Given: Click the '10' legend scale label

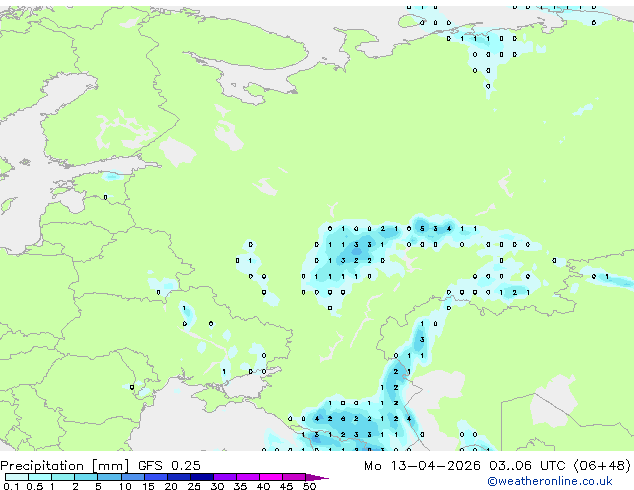Looking at the screenshot, I should 125,486.
